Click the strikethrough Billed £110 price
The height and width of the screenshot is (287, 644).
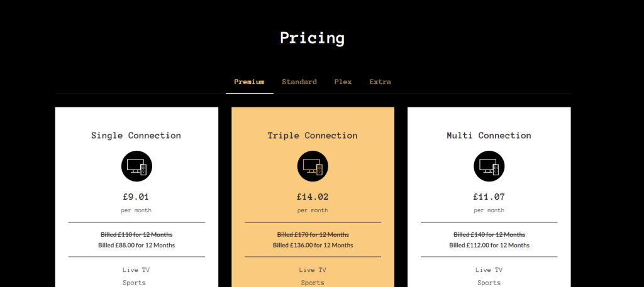(x=136, y=234)
